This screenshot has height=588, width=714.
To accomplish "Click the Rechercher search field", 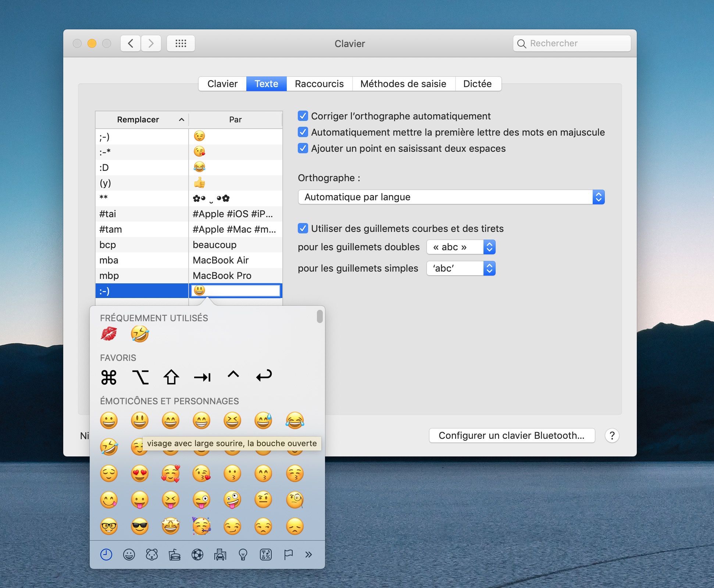I will click(571, 43).
